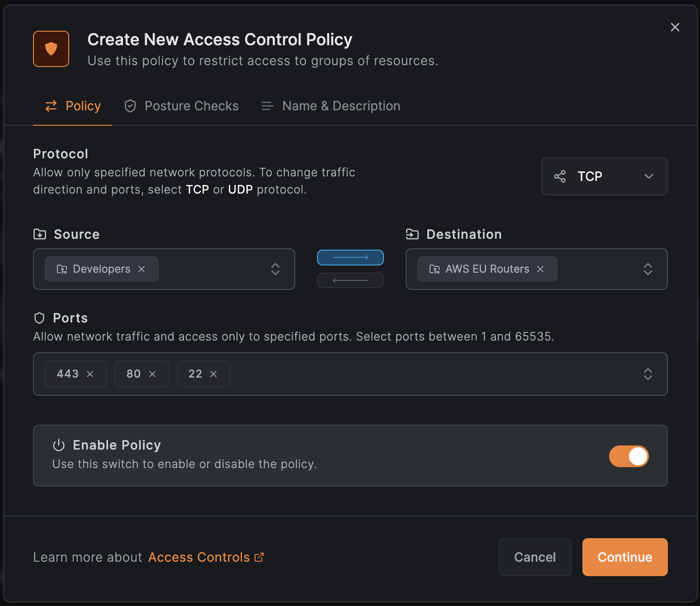Select the highlighted right-pointing direction arrow

tap(350, 257)
